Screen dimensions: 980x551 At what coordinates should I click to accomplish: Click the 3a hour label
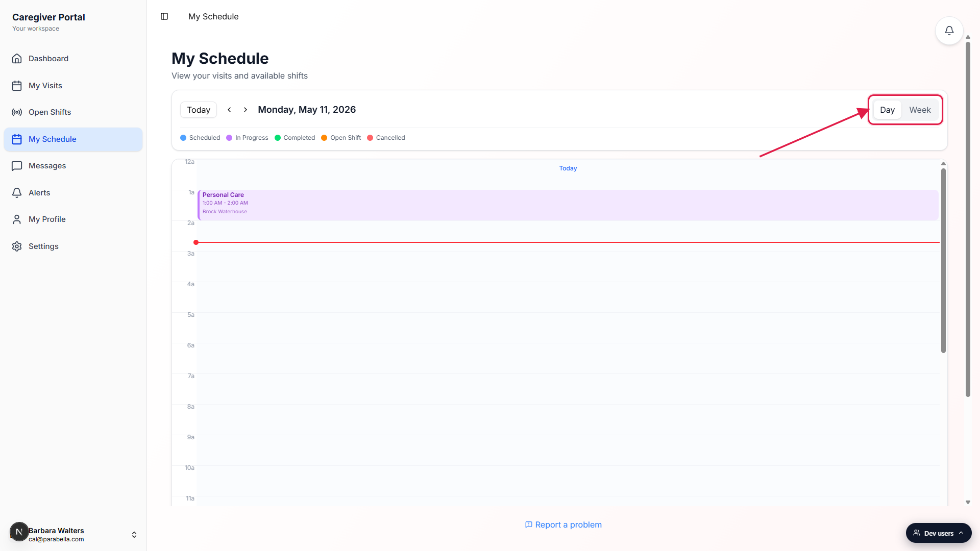[x=191, y=254]
